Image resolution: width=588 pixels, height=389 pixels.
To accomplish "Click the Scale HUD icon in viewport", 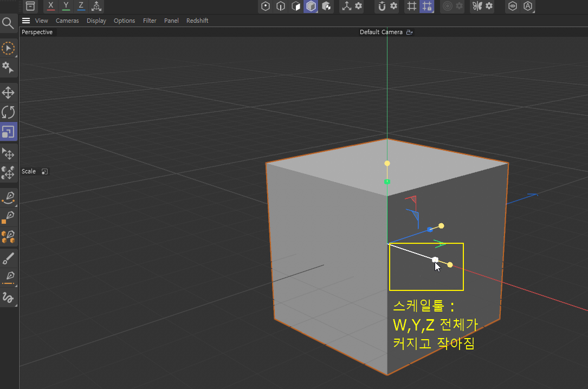I will point(44,171).
